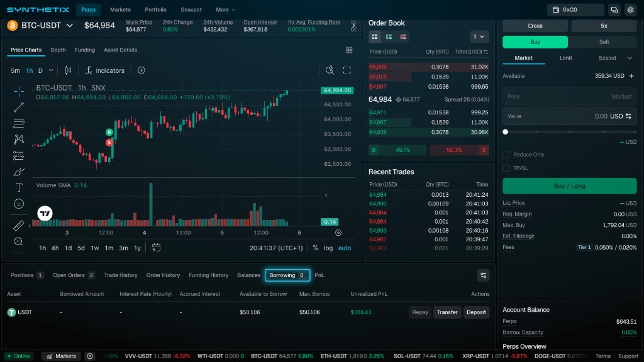The height and width of the screenshot is (362, 644).
Task: Open the Portfolio navigation item
Action: 156,10
